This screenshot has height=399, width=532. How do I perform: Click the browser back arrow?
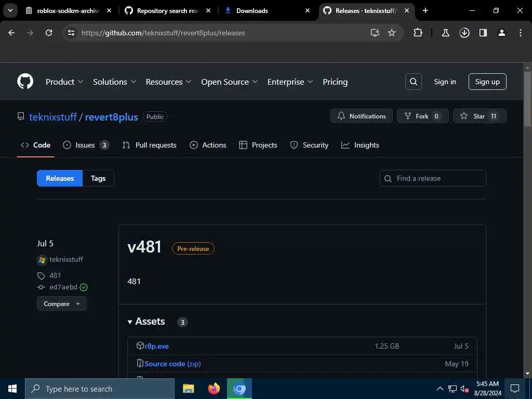11,33
